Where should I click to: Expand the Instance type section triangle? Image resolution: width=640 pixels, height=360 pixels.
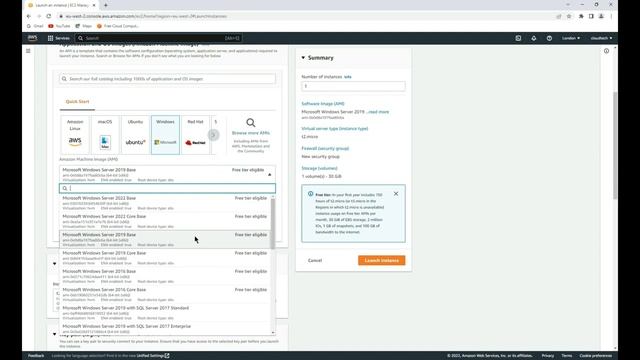point(54,264)
